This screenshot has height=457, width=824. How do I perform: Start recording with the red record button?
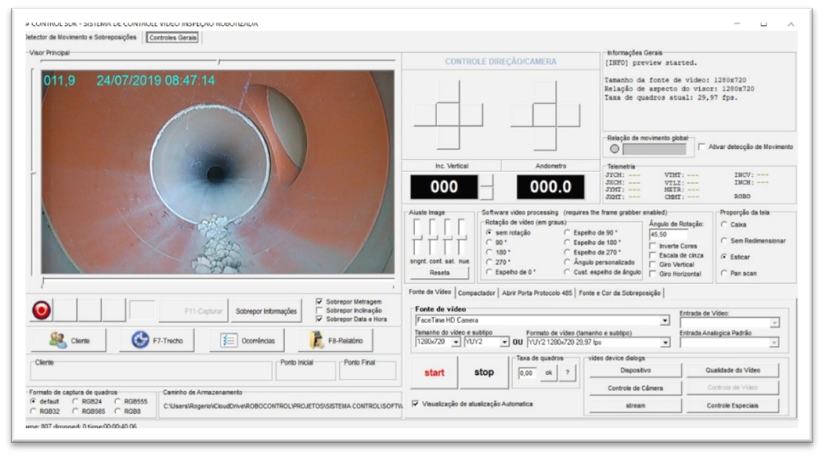pyautogui.click(x=42, y=310)
